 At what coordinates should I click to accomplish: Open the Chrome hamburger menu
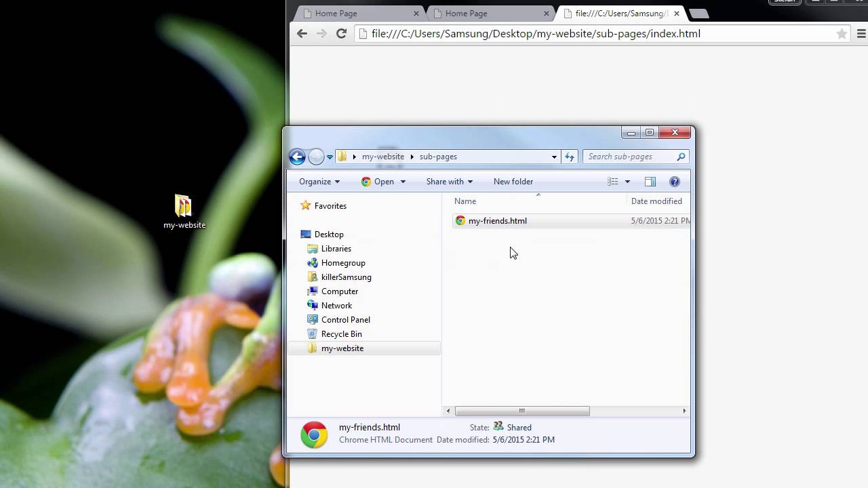click(862, 33)
